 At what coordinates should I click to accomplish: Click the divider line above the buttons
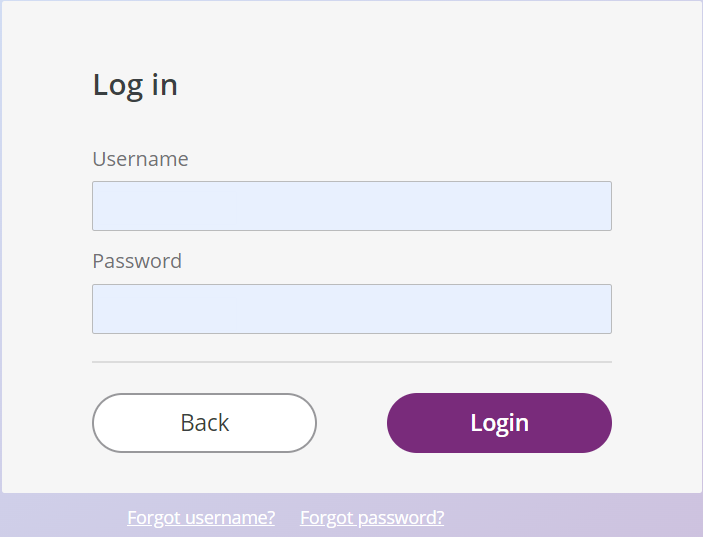(x=351, y=362)
